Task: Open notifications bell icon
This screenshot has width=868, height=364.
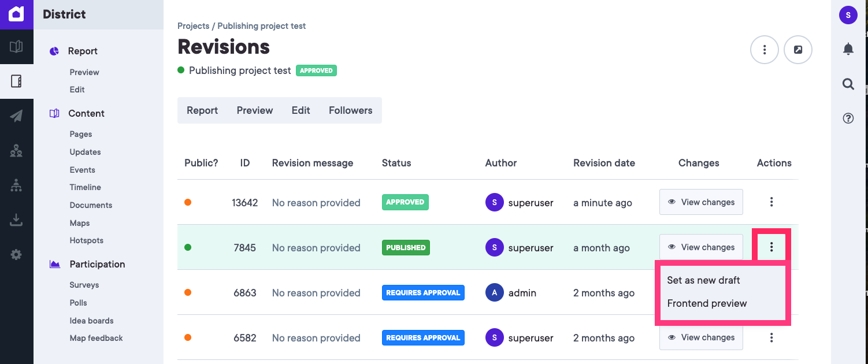Action: pyautogui.click(x=848, y=49)
